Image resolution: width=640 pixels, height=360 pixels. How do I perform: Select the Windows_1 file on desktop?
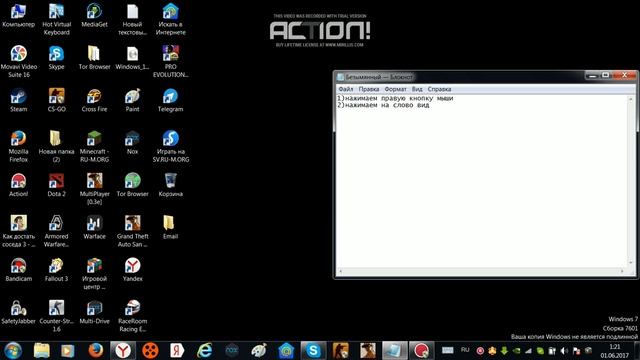click(132, 58)
